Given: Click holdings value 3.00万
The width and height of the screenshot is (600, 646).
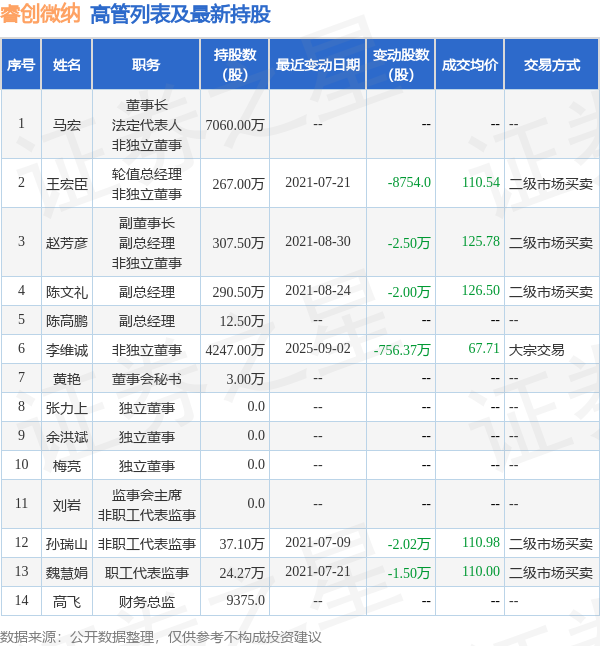Looking at the screenshot, I should pyautogui.click(x=245, y=379).
